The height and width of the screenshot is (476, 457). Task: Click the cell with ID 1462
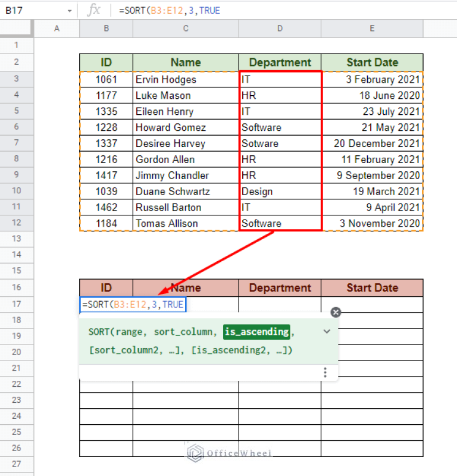[106, 208]
